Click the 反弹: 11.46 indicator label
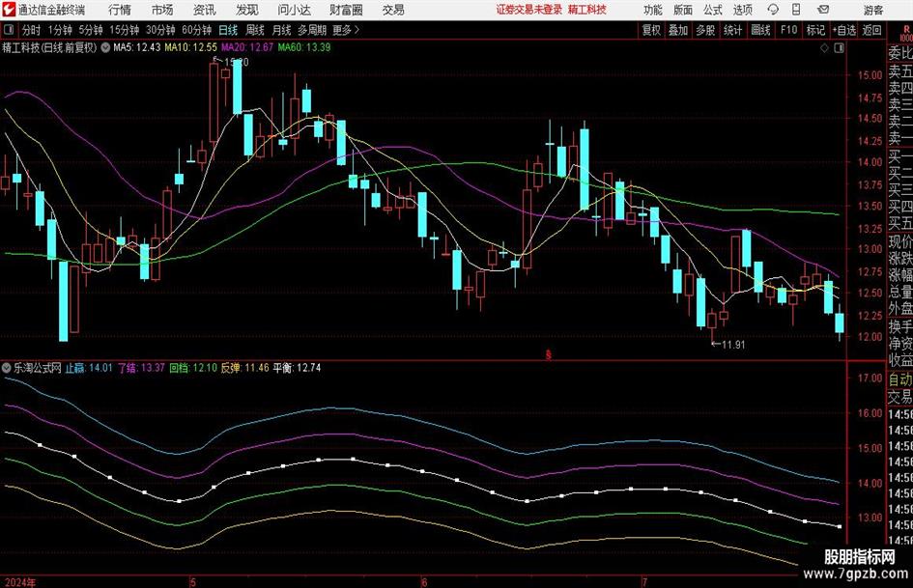The width and height of the screenshot is (913, 588). click(x=244, y=368)
